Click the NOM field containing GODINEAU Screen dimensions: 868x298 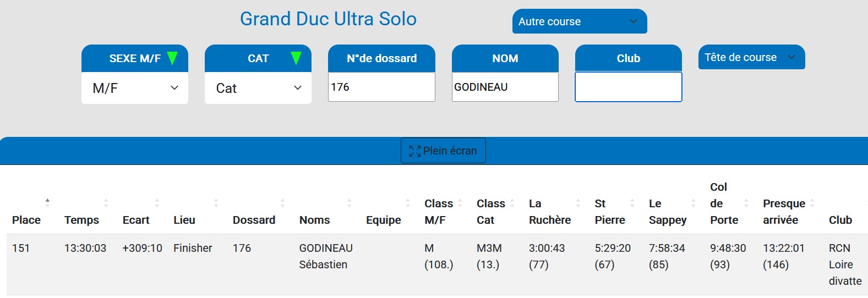coord(505,87)
